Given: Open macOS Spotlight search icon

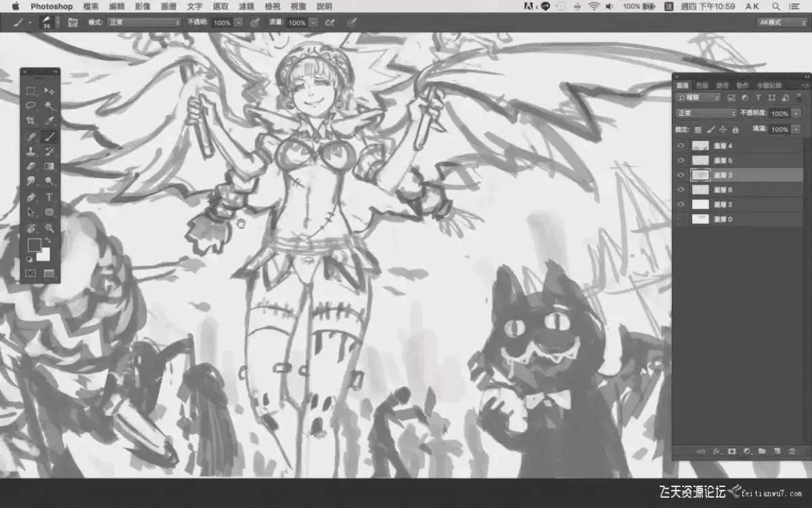Looking at the screenshot, I should [775, 6].
